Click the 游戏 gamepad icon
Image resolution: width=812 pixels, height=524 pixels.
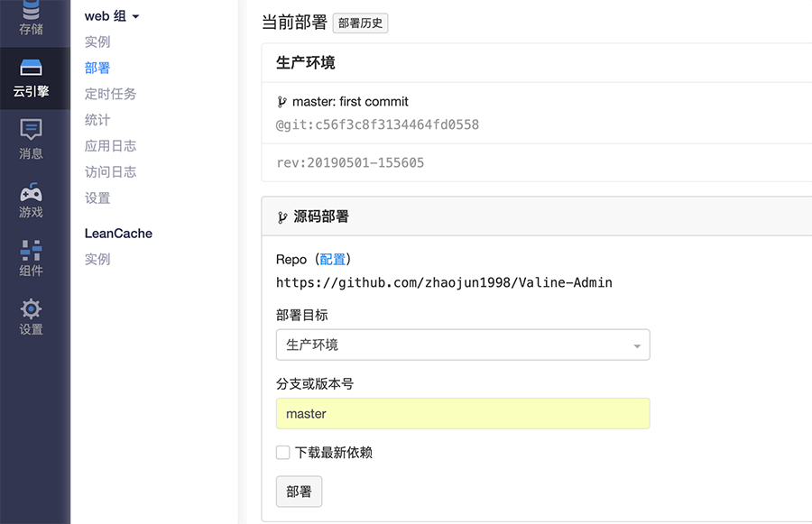coord(31,193)
